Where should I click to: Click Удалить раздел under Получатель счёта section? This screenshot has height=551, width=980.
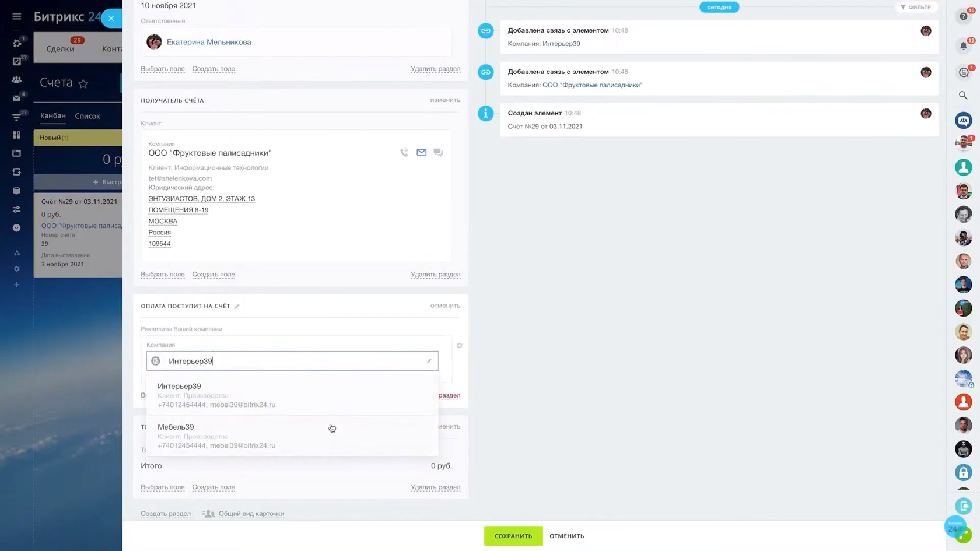435,275
